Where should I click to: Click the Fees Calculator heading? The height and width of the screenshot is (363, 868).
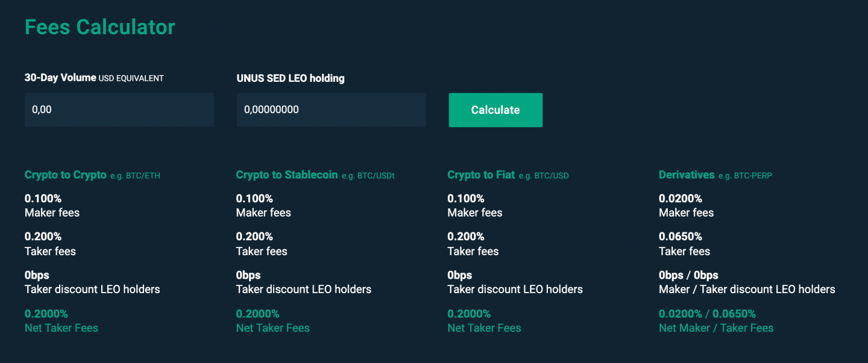(x=100, y=27)
